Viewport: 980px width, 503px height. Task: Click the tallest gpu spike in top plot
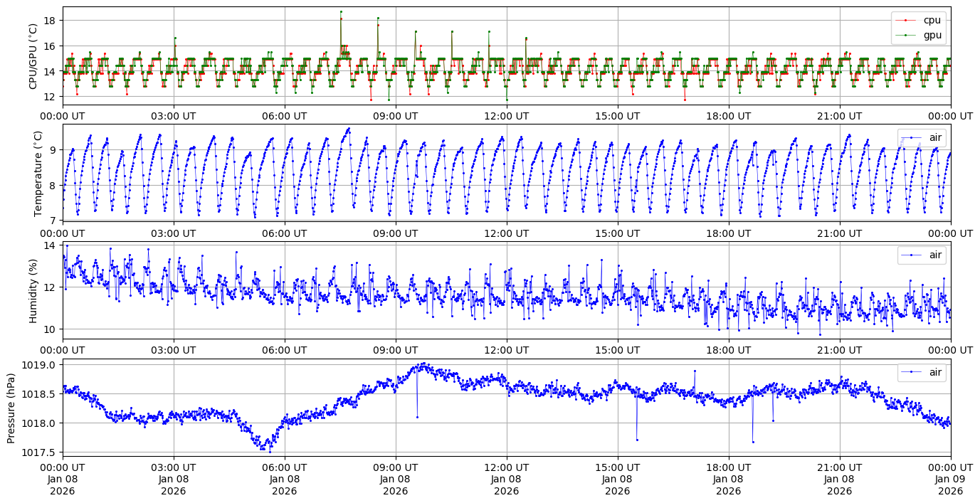tap(341, 11)
